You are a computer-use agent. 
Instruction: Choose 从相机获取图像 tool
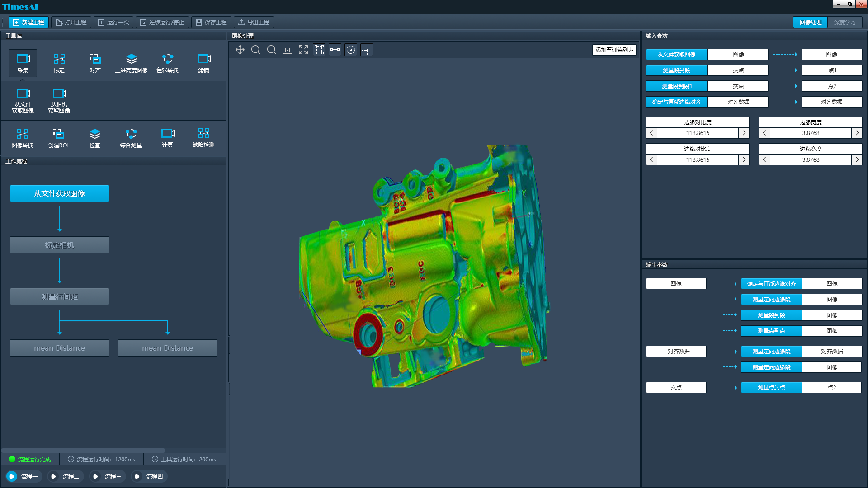[x=59, y=101]
